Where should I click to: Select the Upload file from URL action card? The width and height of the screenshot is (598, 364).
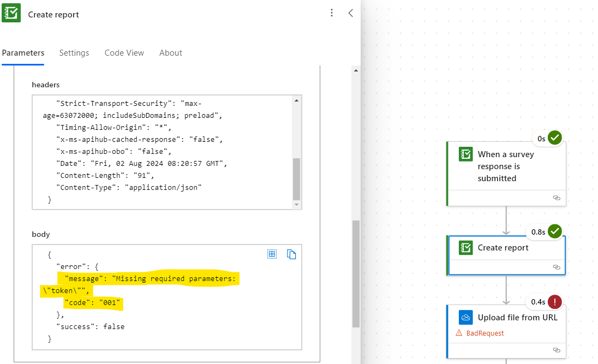pos(510,317)
